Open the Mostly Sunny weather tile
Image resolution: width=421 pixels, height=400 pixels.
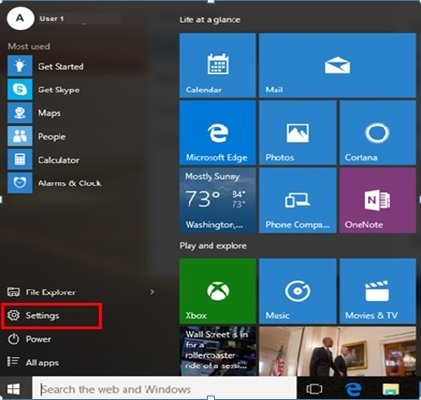[217, 200]
